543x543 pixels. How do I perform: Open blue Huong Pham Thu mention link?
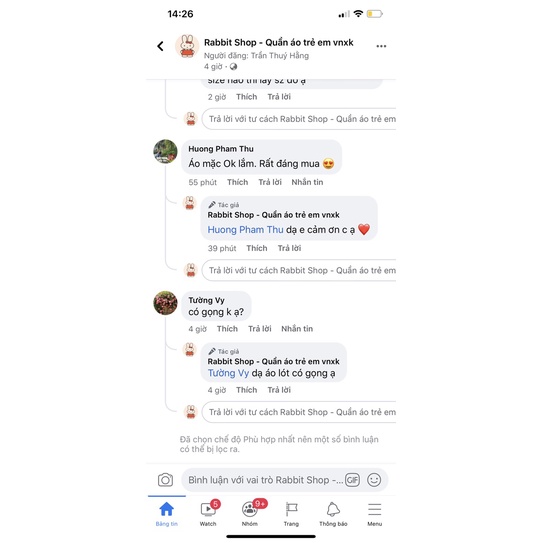coord(245,230)
